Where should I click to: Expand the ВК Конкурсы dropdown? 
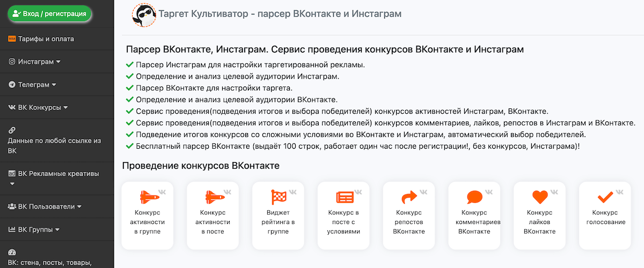(x=57, y=107)
